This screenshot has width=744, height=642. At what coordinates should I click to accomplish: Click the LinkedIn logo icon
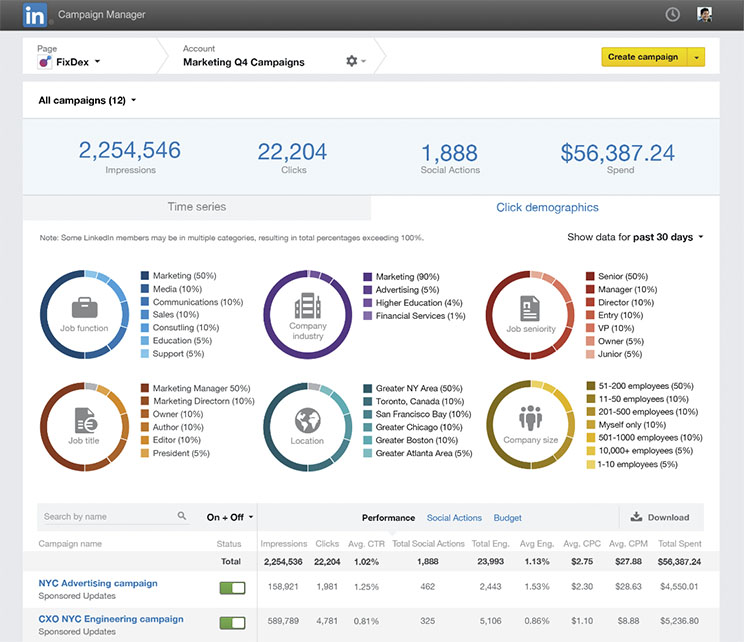point(35,15)
